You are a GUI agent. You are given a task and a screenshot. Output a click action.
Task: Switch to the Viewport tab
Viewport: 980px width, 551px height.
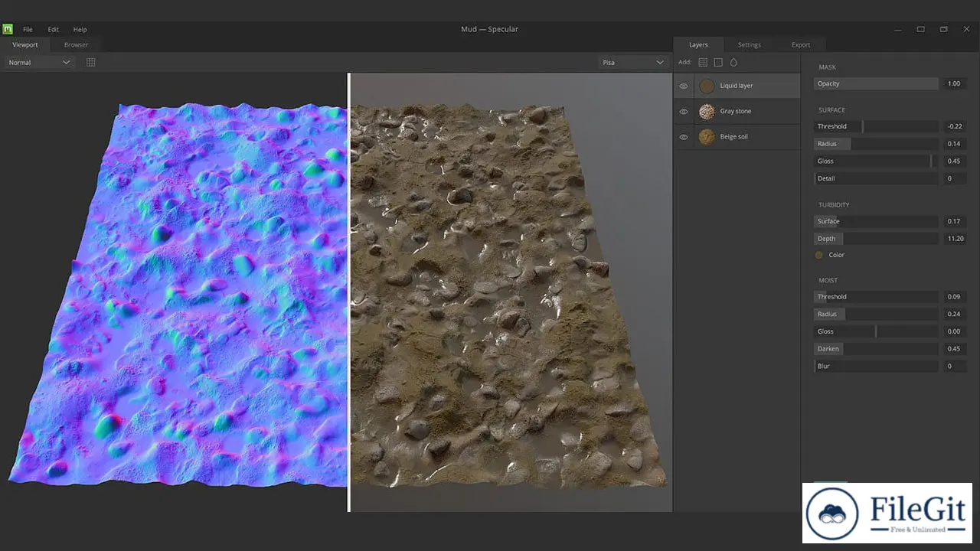(x=25, y=44)
